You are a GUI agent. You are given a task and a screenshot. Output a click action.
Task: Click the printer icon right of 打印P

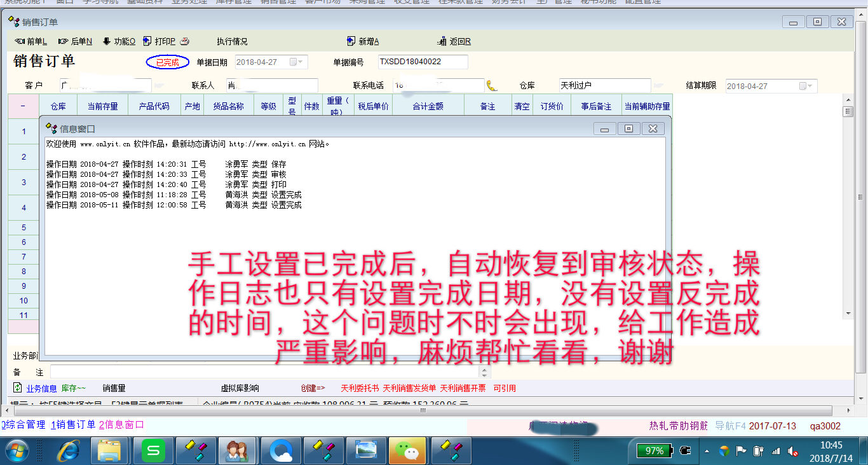(x=184, y=42)
